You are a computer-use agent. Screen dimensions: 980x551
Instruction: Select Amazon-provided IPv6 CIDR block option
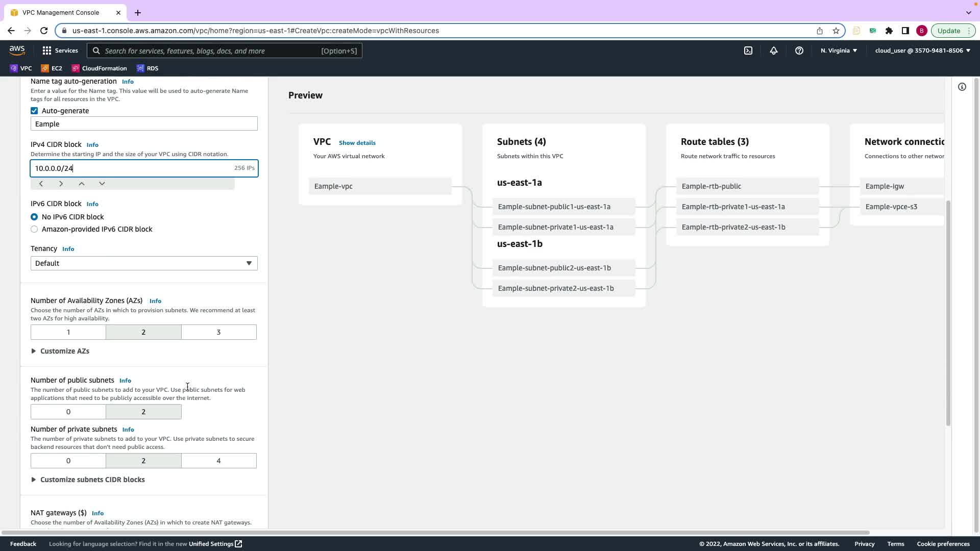pos(34,229)
